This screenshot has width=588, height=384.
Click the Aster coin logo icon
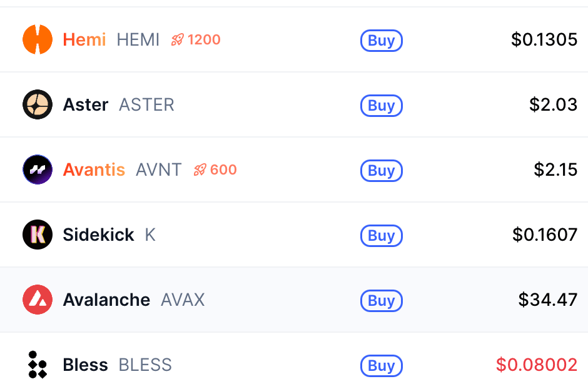(38, 104)
